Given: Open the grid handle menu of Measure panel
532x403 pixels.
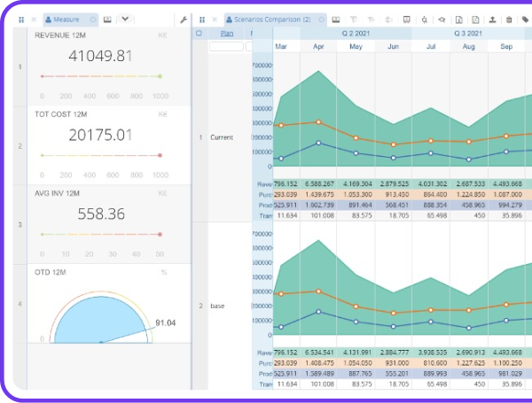Looking at the screenshot, I should click(x=21, y=19).
